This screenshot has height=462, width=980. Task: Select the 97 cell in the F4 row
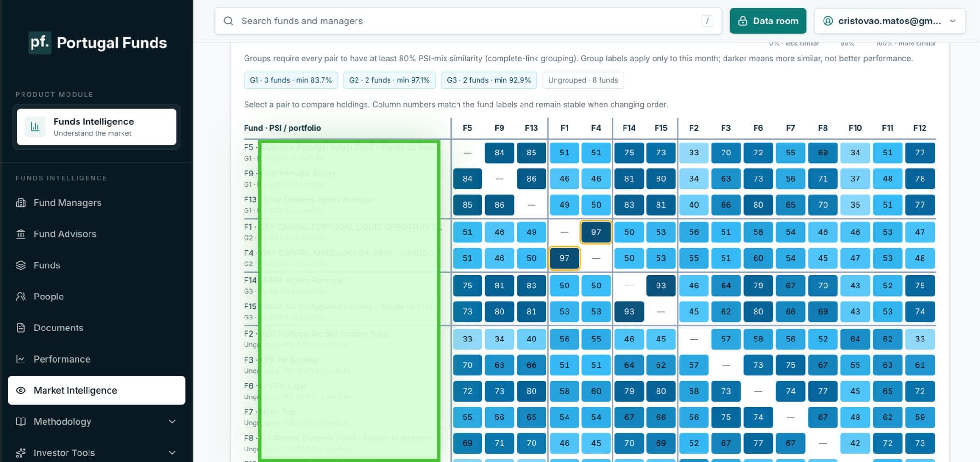[565, 258]
